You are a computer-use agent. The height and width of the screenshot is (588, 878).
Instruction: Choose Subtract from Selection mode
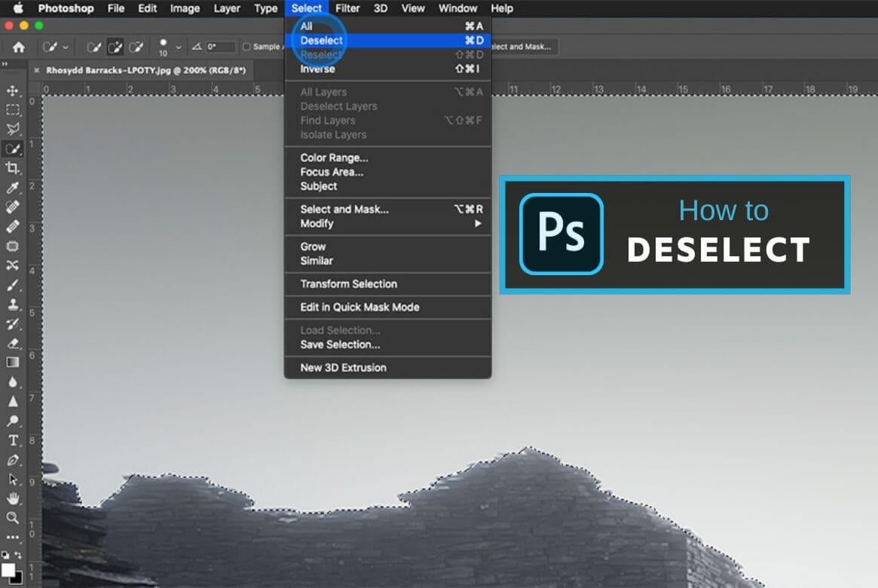136,47
